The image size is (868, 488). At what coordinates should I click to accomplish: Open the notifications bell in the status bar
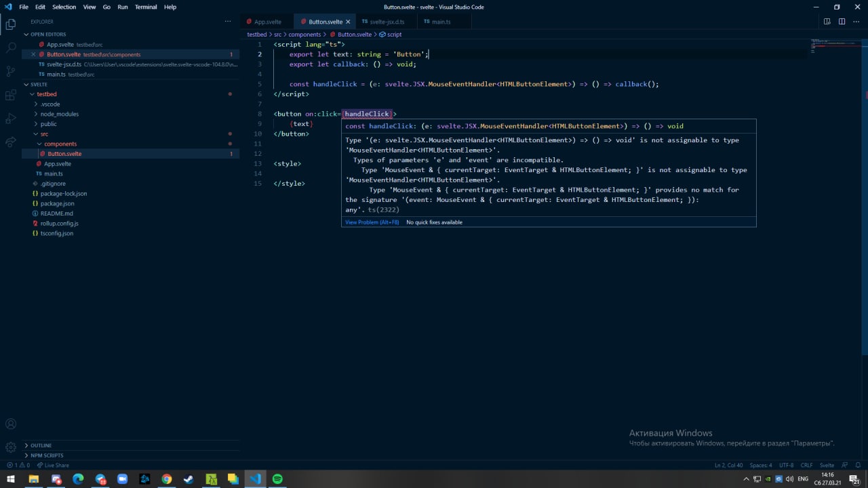click(x=857, y=466)
